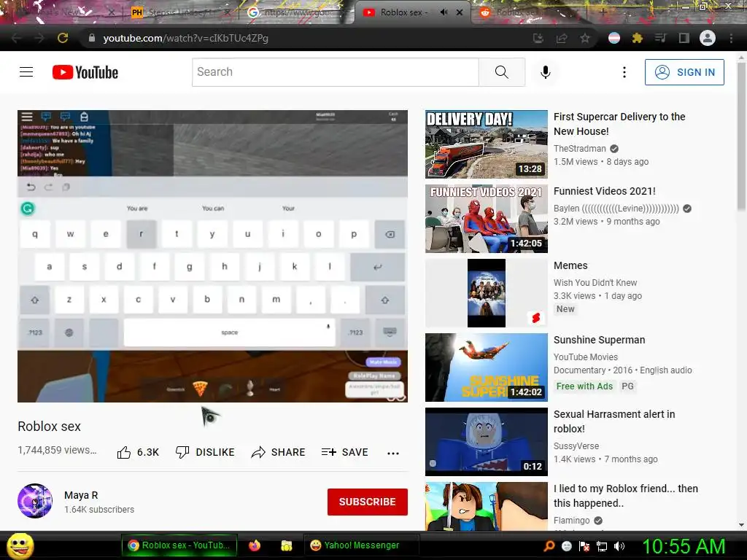Image resolution: width=747 pixels, height=560 pixels.
Task: Open the network tray icon
Action: [x=602, y=546]
